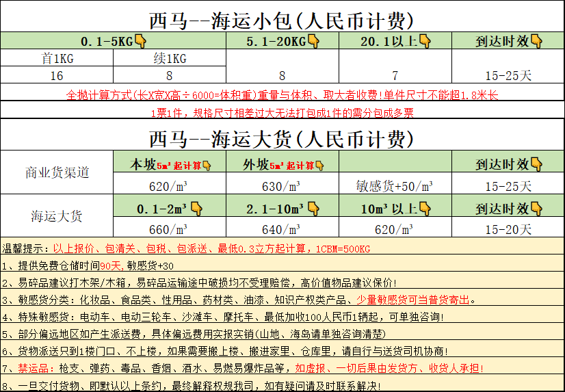Select the 15-20天 delivery time cell
565x392 pixels.
coord(508,229)
